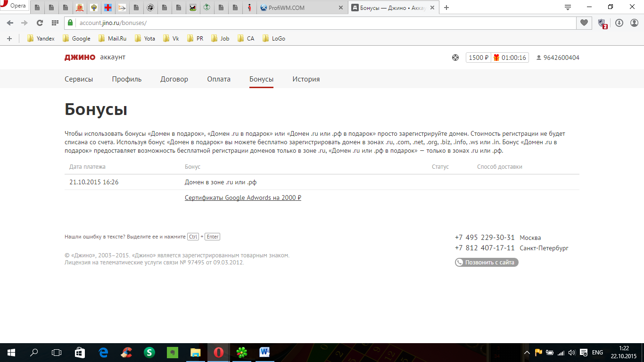The image size is (644, 362).
Task: Click the Moscow phone +7 495 229-30-31
Action: pos(485,238)
